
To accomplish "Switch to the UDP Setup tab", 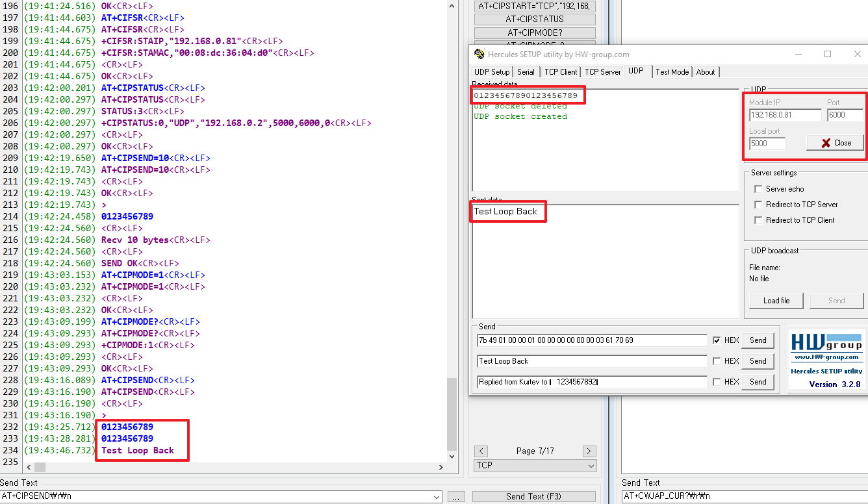I will tap(492, 72).
